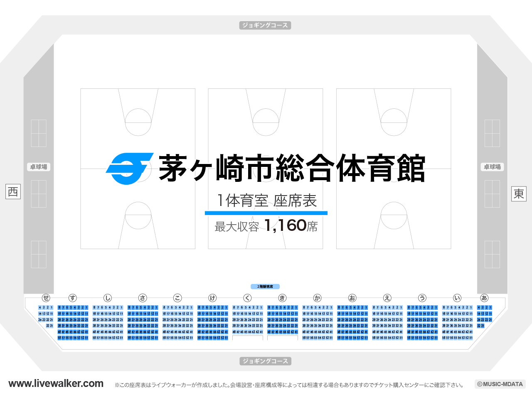Click the 西 direction marker
This screenshot has height=394, width=532.
coord(13,192)
